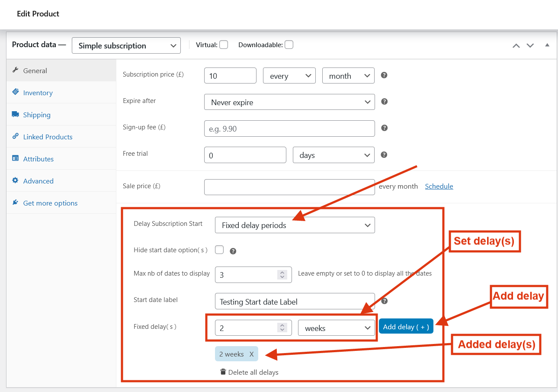
Task: Enable Hide start date option(s)
Action: [x=219, y=250]
